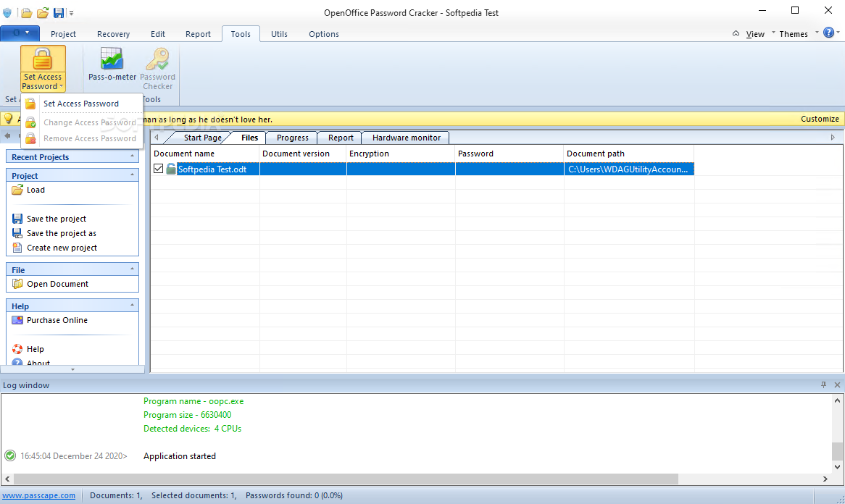Collapse the Project panel section

pyautogui.click(x=132, y=175)
